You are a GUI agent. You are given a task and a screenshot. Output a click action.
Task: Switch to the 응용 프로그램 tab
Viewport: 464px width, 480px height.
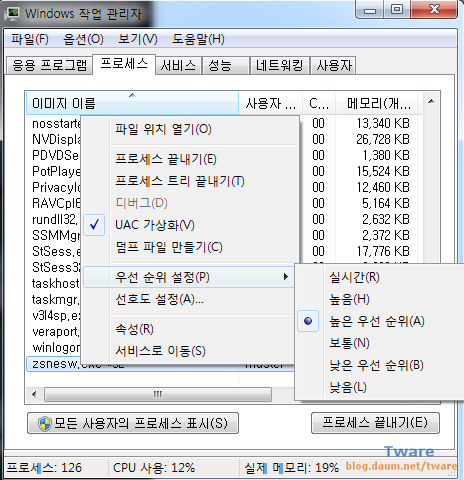[49, 65]
